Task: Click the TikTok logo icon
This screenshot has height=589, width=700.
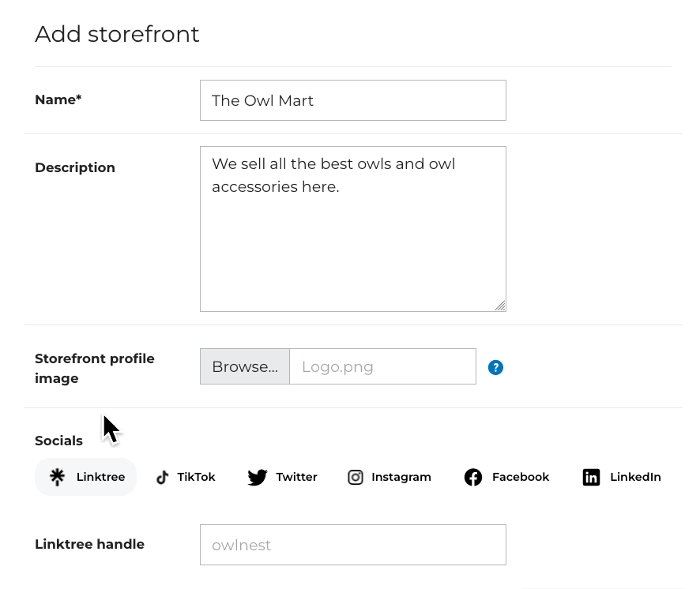Action: coord(163,477)
